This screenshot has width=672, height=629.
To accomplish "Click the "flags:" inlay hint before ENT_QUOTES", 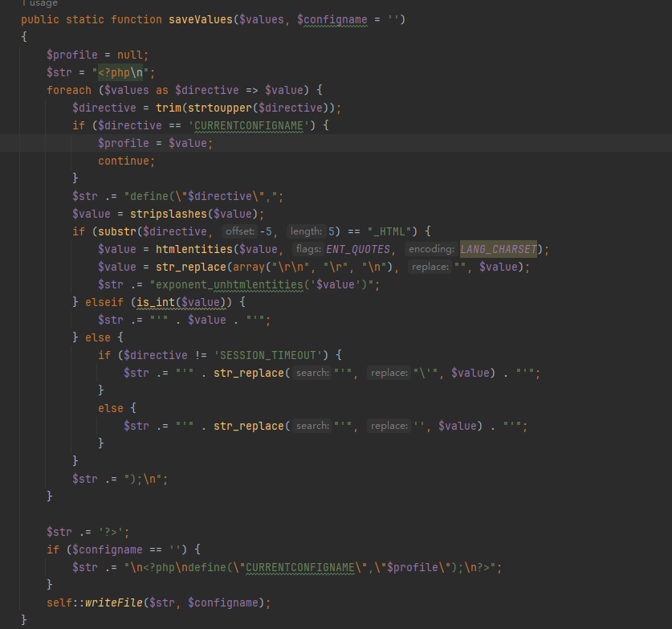I will [x=307, y=249].
